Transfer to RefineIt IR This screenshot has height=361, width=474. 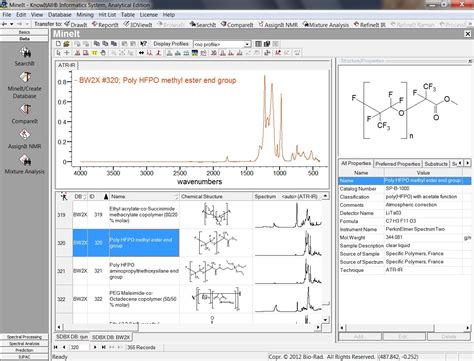point(370,24)
